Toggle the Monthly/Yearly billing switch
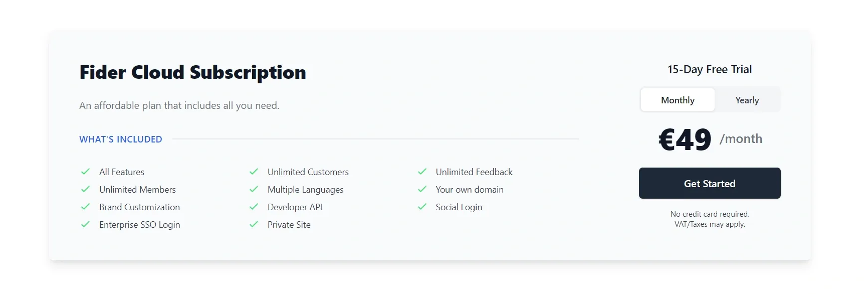This screenshot has height=294, width=868. click(x=710, y=100)
